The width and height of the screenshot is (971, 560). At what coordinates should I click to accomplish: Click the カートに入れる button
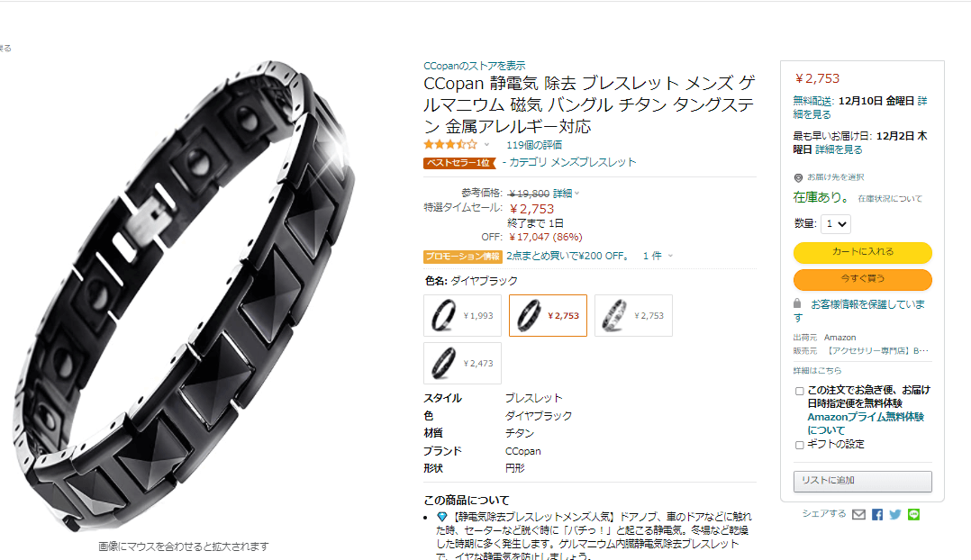pyautogui.click(x=863, y=252)
